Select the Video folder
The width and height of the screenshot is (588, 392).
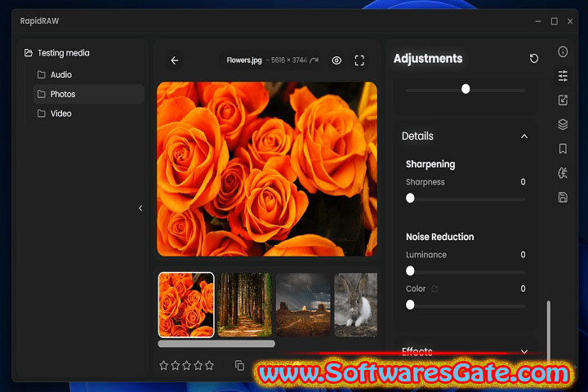tap(89, 114)
